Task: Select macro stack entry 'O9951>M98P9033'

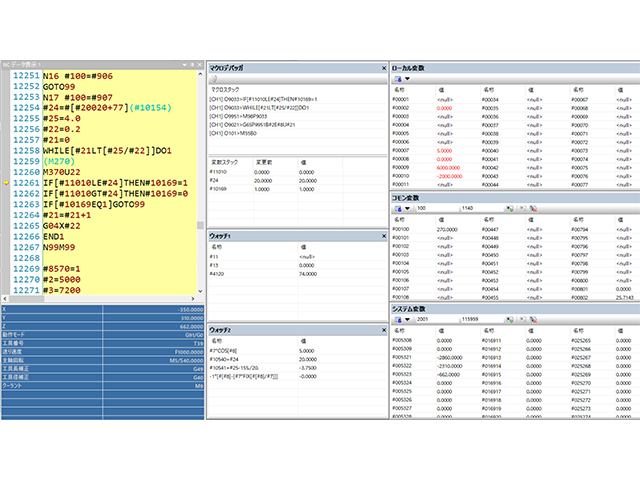Action: [x=238, y=116]
